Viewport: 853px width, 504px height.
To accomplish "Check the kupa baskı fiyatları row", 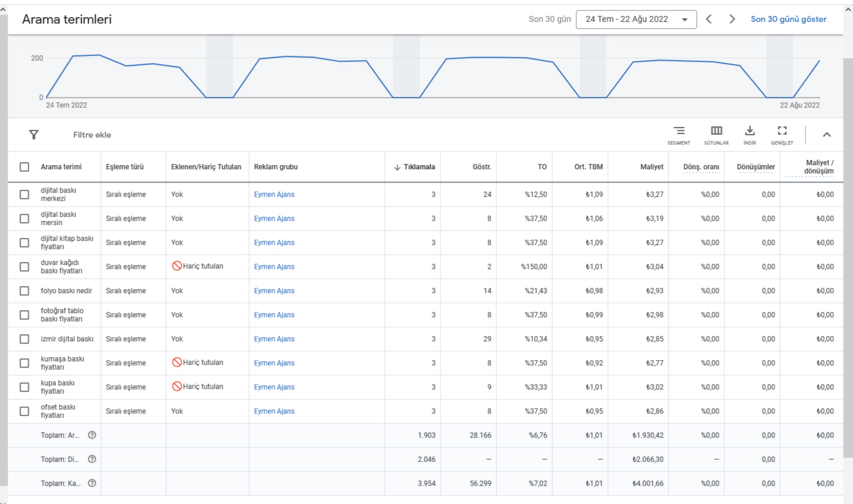I will pyautogui.click(x=24, y=387).
